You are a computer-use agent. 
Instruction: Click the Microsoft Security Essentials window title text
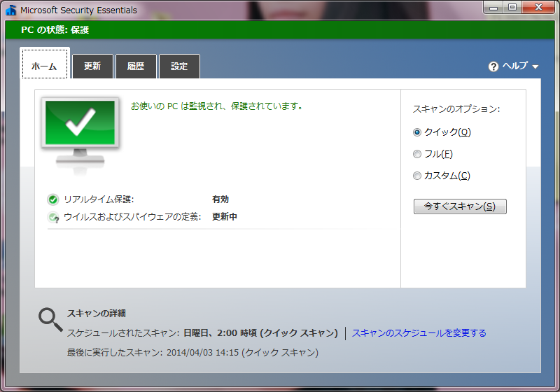pos(78,10)
